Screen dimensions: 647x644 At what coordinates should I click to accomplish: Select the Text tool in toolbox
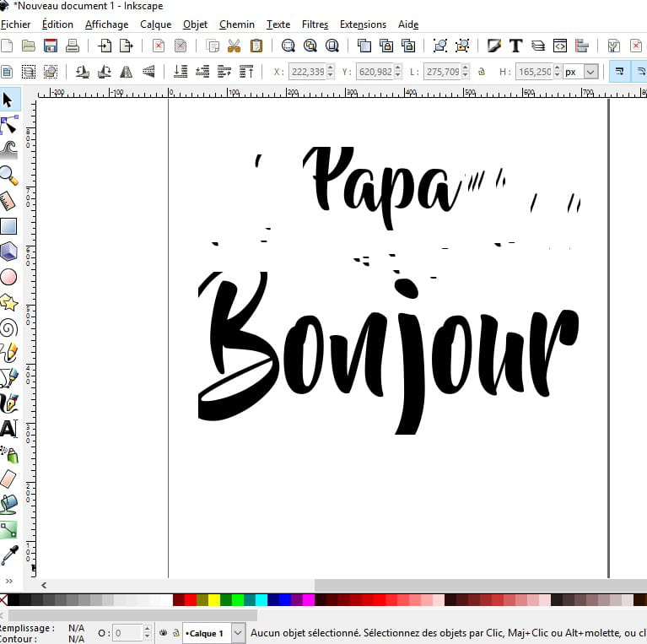pyautogui.click(x=8, y=429)
